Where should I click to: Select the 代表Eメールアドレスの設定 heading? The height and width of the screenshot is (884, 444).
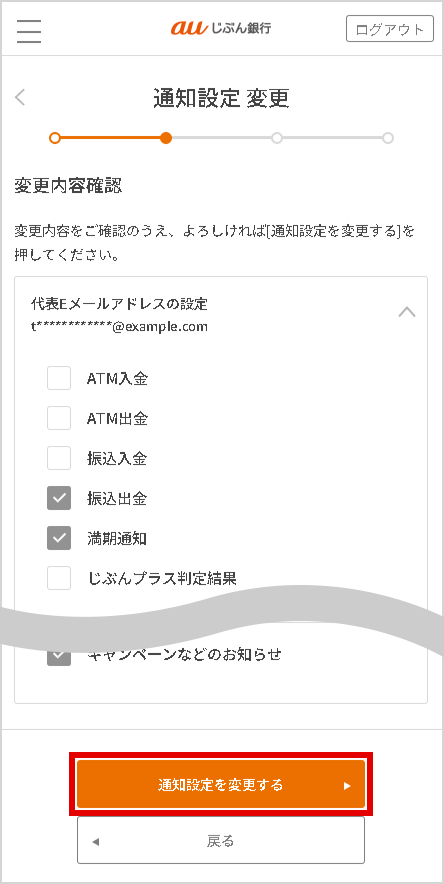119,304
